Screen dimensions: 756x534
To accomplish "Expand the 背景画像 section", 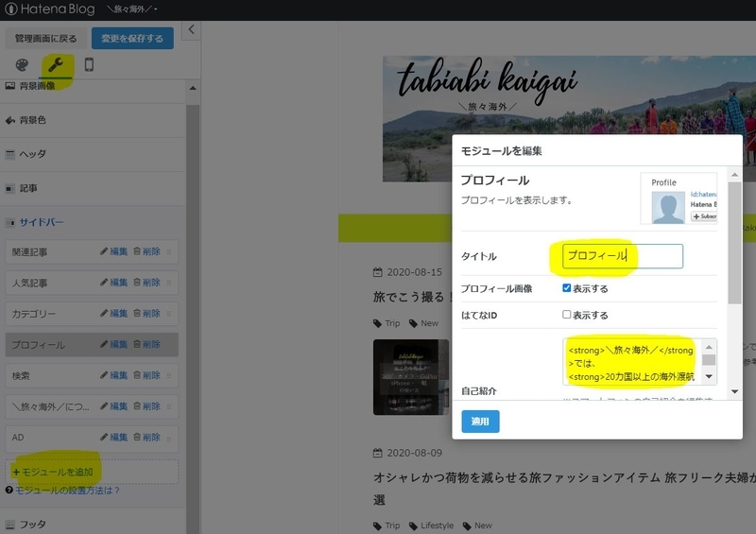I will click(93, 86).
